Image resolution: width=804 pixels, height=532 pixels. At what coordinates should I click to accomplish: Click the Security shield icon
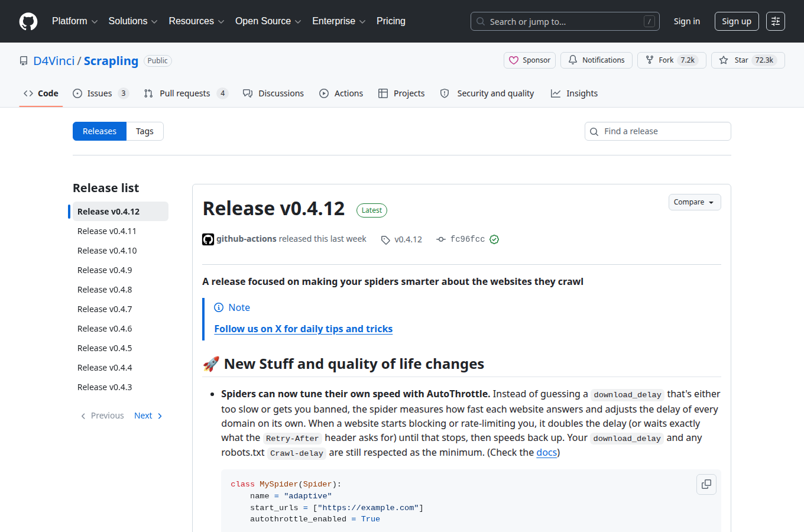(x=445, y=93)
